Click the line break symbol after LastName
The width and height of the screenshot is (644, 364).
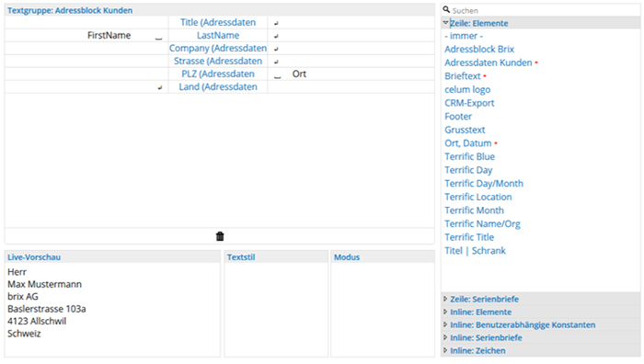(276, 36)
